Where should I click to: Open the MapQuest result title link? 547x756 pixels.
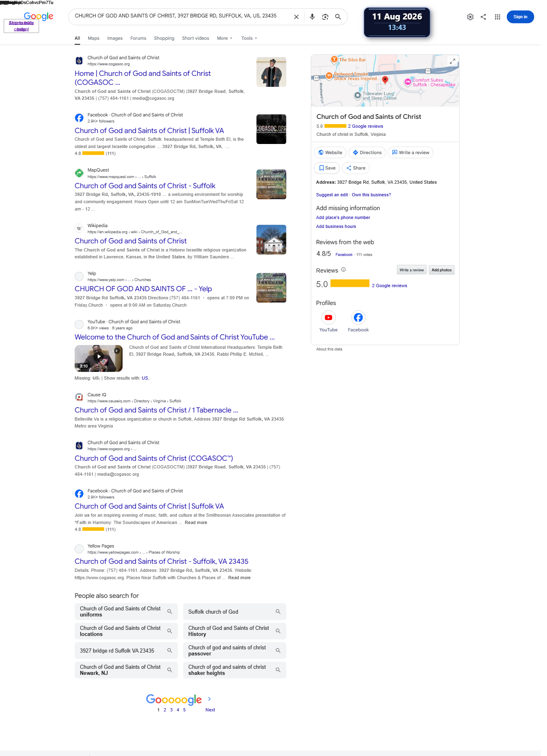click(x=145, y=186)
